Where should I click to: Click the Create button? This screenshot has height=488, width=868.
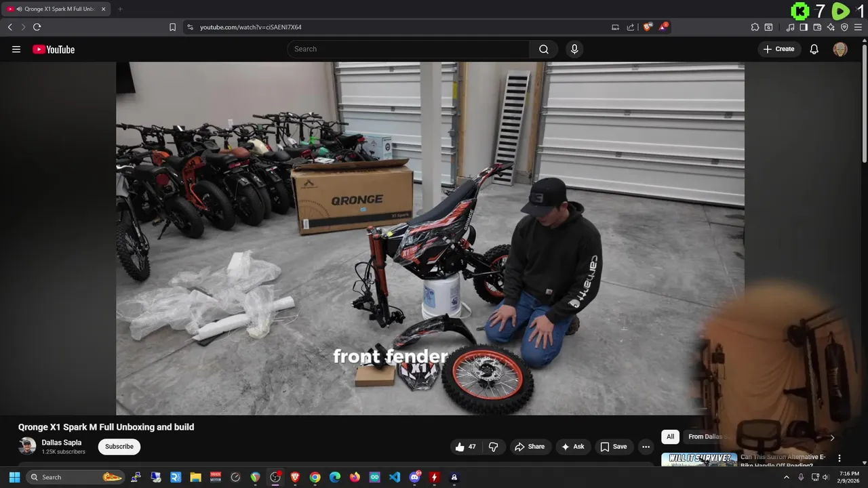pyautogui.click(x=778, y=49)
